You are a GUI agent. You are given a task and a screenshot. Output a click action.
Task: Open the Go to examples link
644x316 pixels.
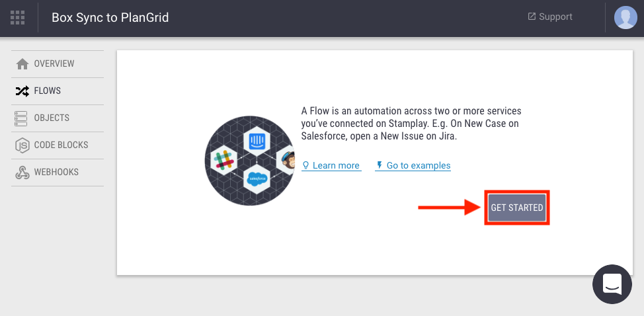coord(413,166)
